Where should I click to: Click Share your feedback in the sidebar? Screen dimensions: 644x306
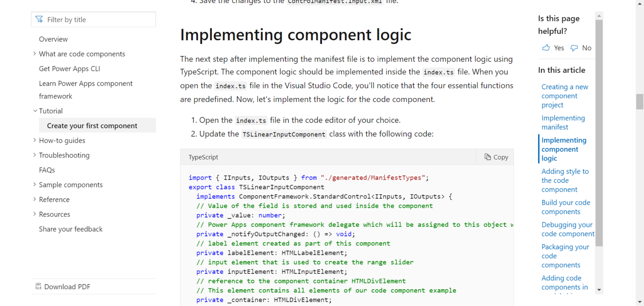point(70,229)
